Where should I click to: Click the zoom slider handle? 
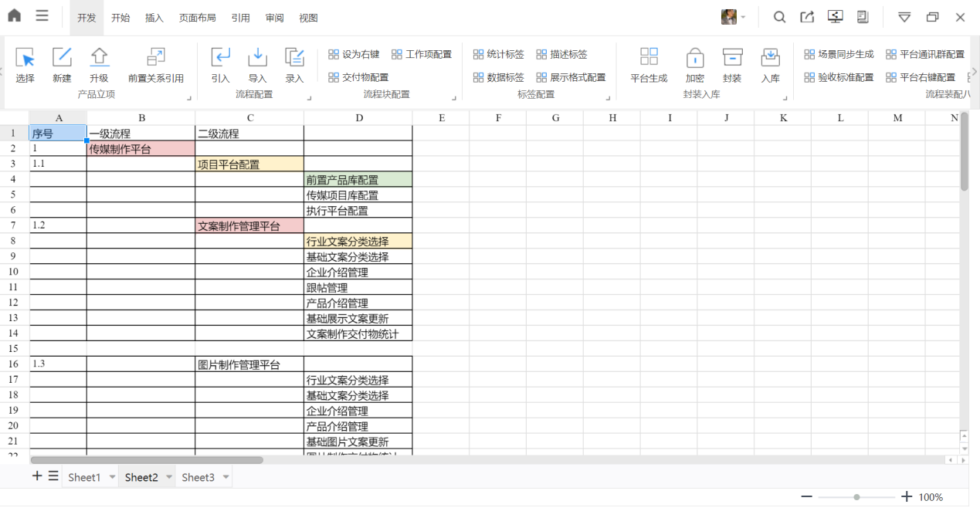point(856,497)
